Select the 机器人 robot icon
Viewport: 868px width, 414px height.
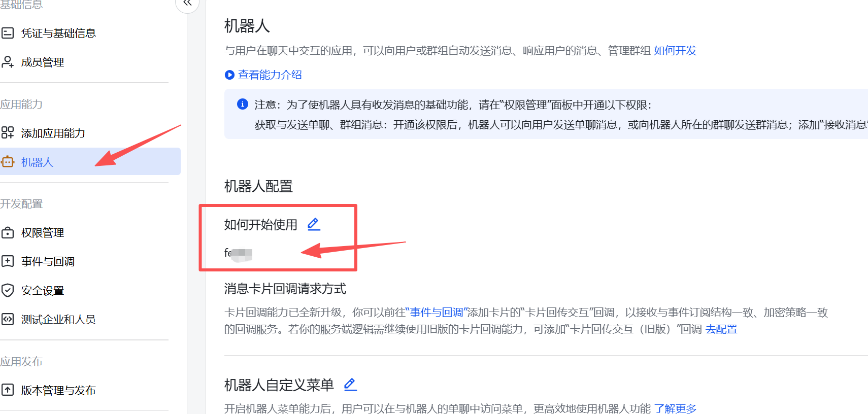tap(8, 162)
